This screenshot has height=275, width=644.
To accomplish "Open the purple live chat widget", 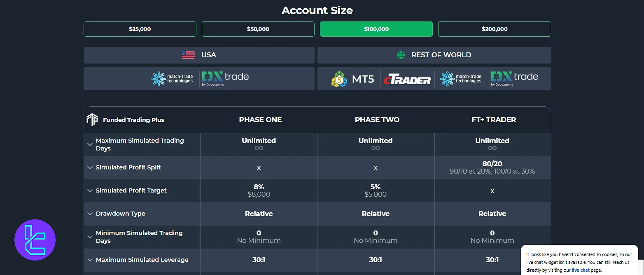I will pyautogui.click(x=35, y=240).
